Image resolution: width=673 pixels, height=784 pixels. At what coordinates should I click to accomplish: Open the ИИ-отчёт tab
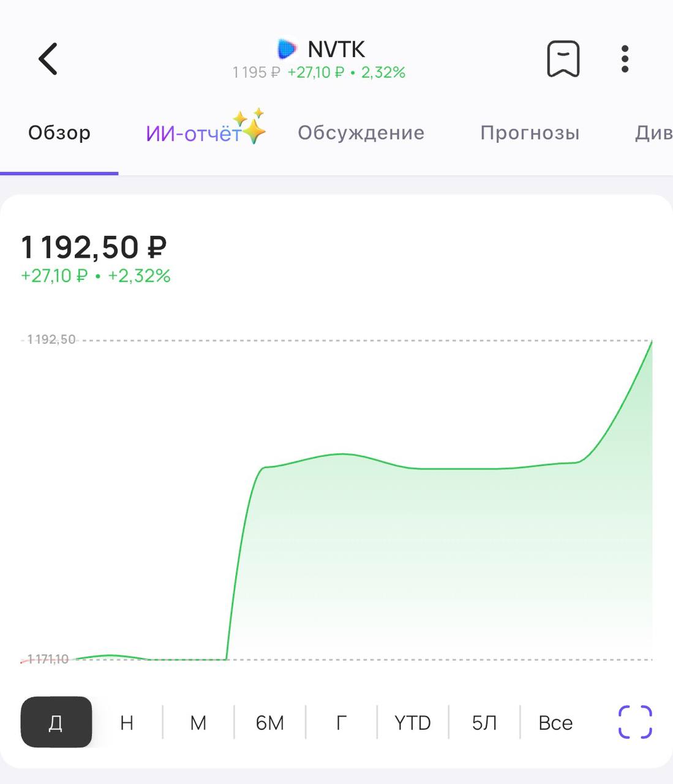[x=193, y=134]
